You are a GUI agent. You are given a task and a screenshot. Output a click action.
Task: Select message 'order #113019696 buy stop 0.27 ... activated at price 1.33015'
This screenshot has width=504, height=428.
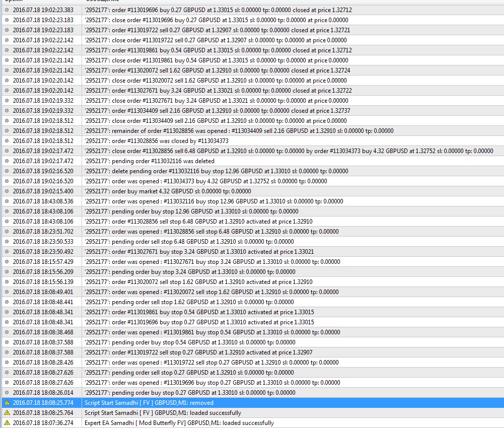199,322
